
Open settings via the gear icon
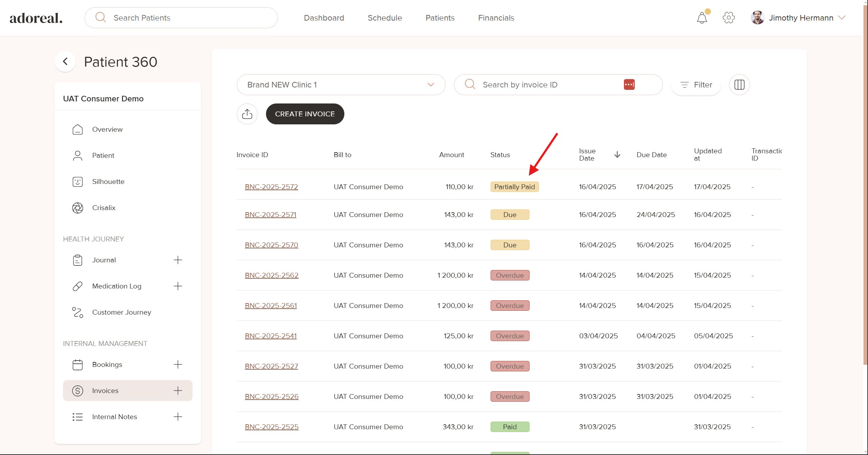tap(728, 18)
